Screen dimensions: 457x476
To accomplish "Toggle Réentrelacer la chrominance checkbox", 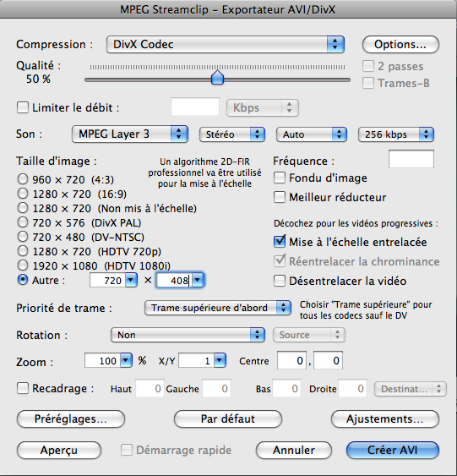I will coord(280,261).
